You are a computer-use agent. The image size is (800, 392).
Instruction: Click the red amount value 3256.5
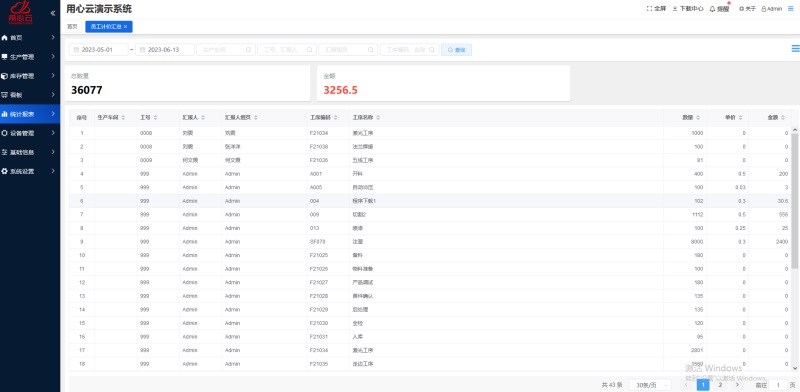point(340,90)
